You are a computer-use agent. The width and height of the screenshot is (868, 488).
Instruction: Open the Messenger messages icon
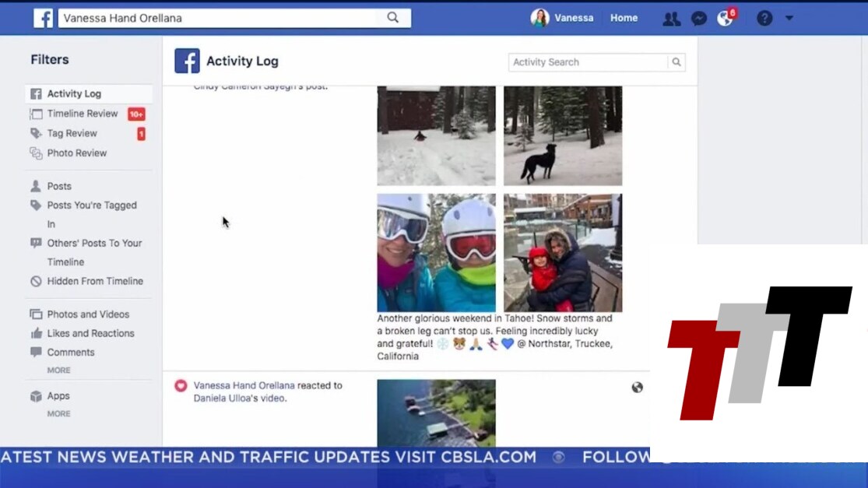(x=699, y=19)
